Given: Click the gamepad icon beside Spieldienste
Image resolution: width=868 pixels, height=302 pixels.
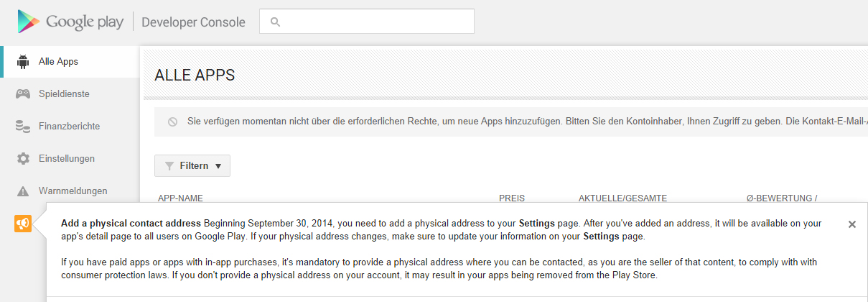Looking at the screenshot, I should point(23,94).
